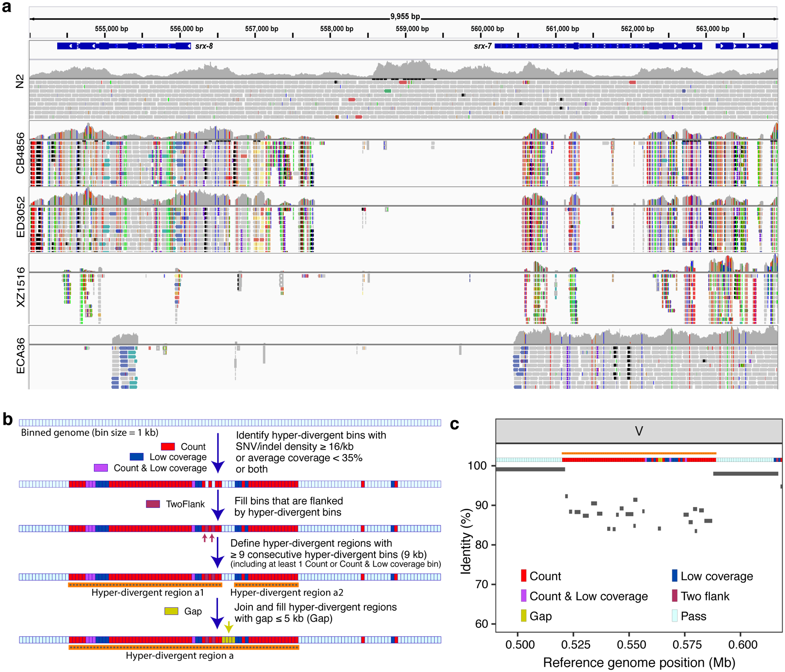Select the N2 track label
The image size is (785, 672).
[20, 81]
